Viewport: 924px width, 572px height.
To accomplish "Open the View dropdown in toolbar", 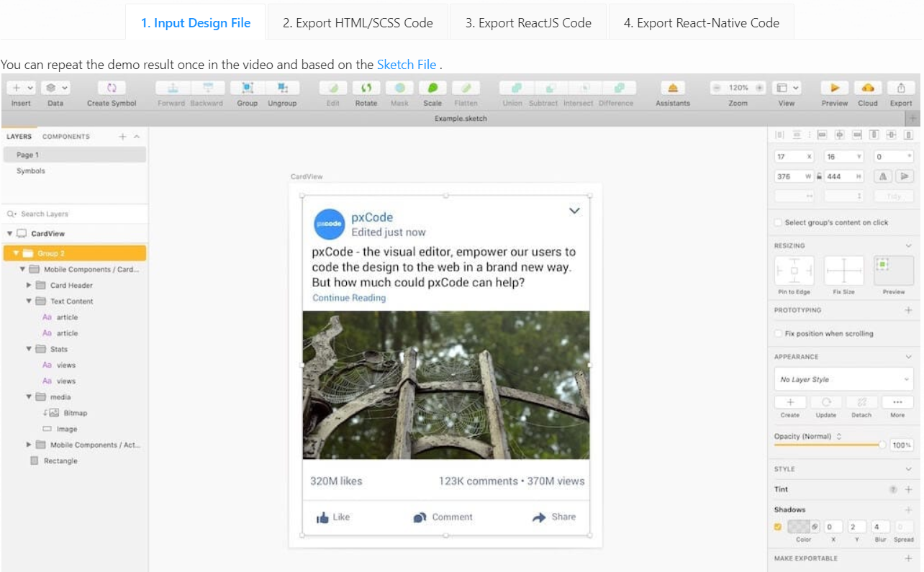I will tap(787, 88).
